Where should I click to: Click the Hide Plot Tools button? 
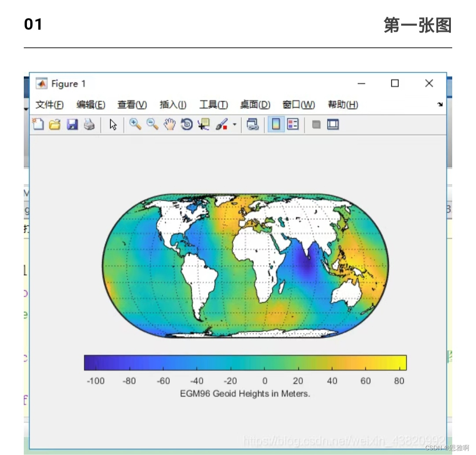[316, 124]
